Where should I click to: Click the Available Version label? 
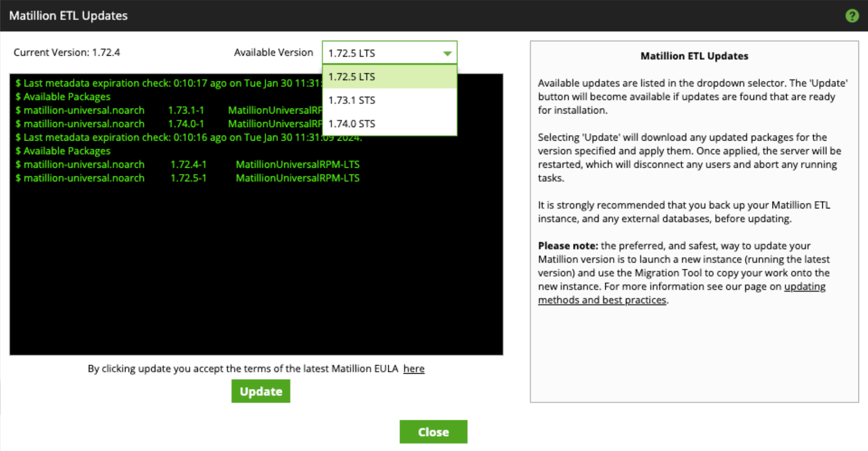coord(273,52)
